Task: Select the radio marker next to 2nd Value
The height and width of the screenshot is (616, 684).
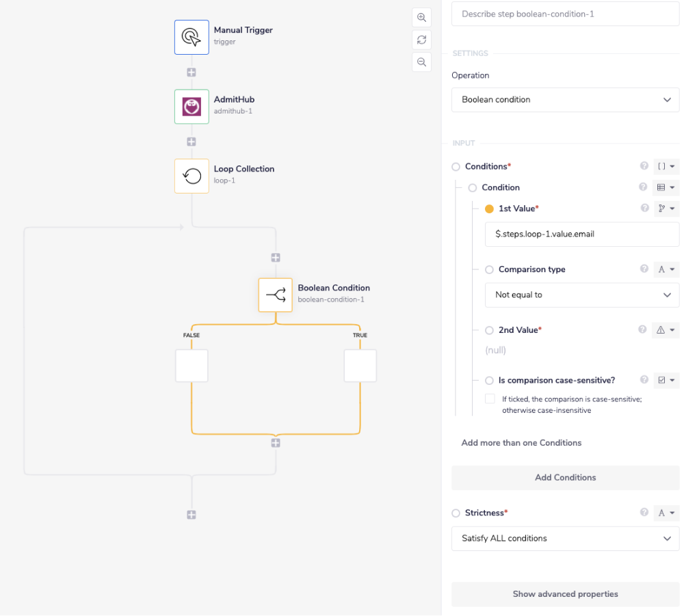Action: (489, 330)
